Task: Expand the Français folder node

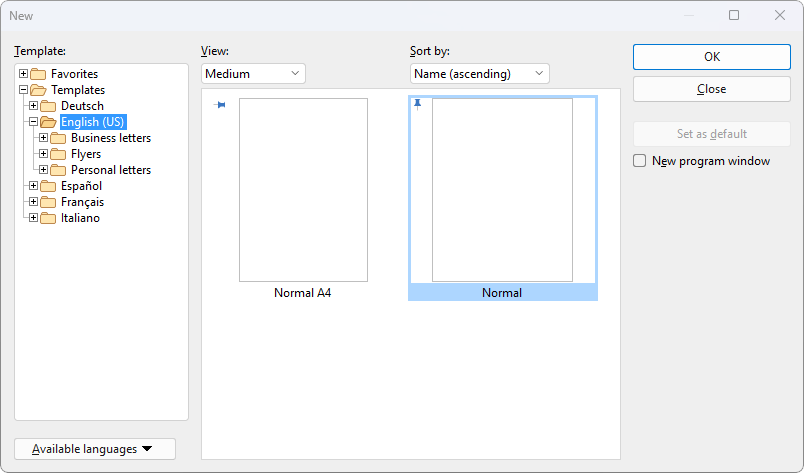Action: pyautogui.click(x=33, y=202)
